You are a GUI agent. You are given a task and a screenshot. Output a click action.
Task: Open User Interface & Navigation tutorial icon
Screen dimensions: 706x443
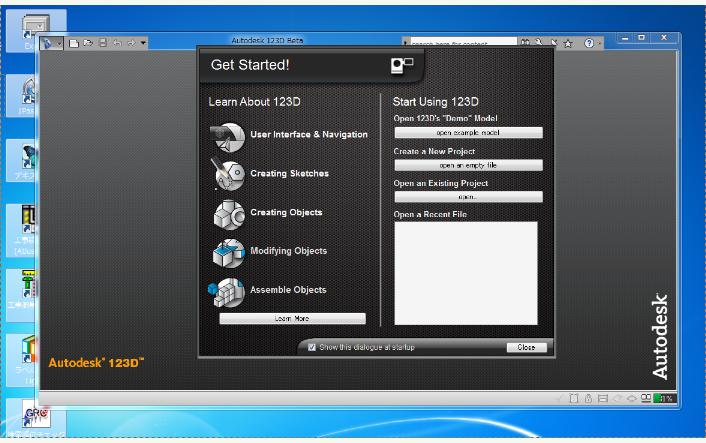228,137
